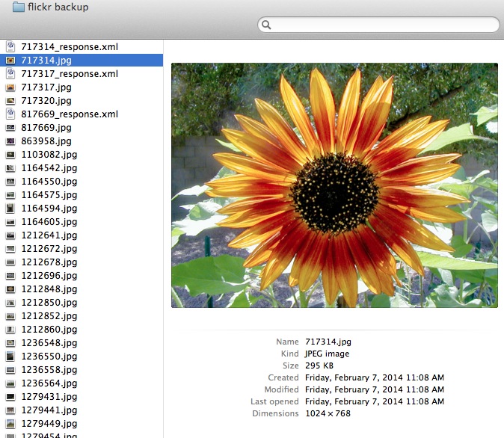
Task: Click the 817669_response.xml file icon
Action: click(x=10, y=114)
